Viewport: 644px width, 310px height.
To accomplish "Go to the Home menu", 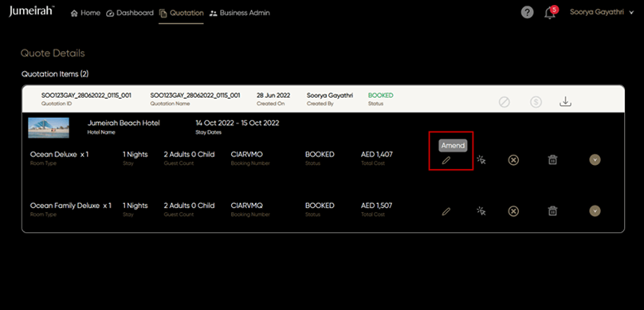I will tap(85, 13).
